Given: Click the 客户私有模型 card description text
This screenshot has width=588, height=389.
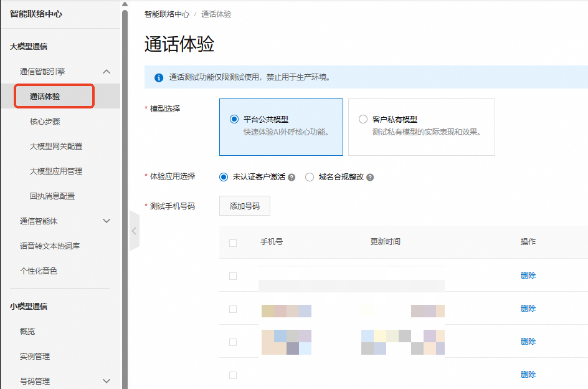Looking at the screenshot, I should click(x=427, y=132).
